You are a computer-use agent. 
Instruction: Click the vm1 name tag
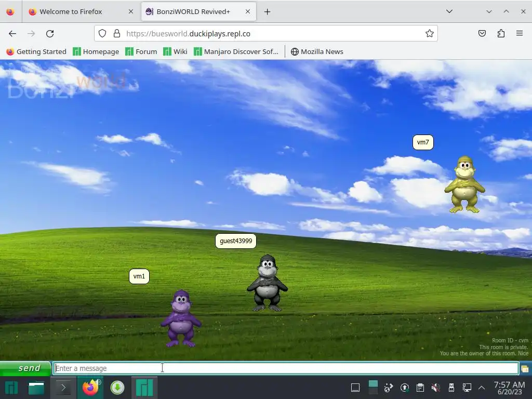139,276
